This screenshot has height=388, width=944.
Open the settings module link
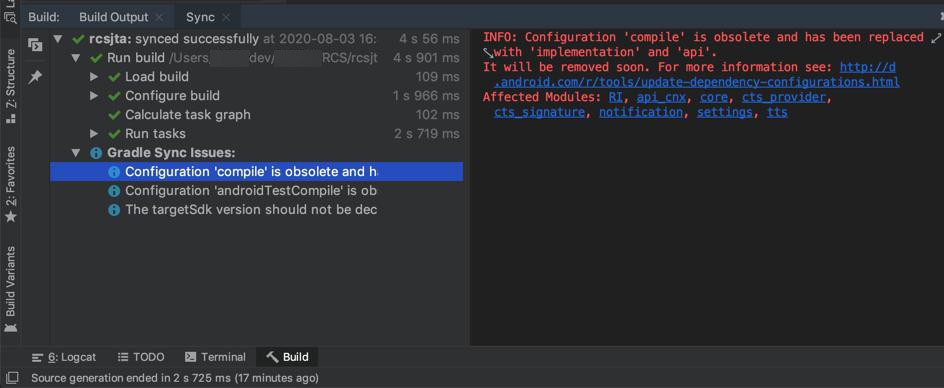pos(724,112)
